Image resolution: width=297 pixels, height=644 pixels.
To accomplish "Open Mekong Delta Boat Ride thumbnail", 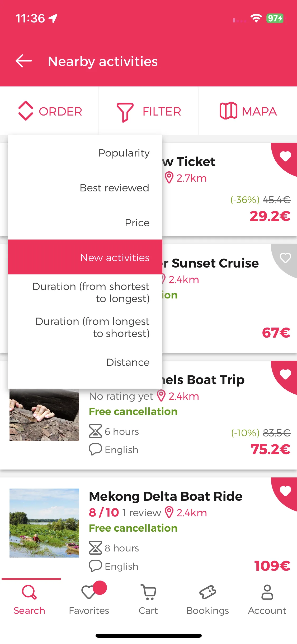I will click(44, 523).
